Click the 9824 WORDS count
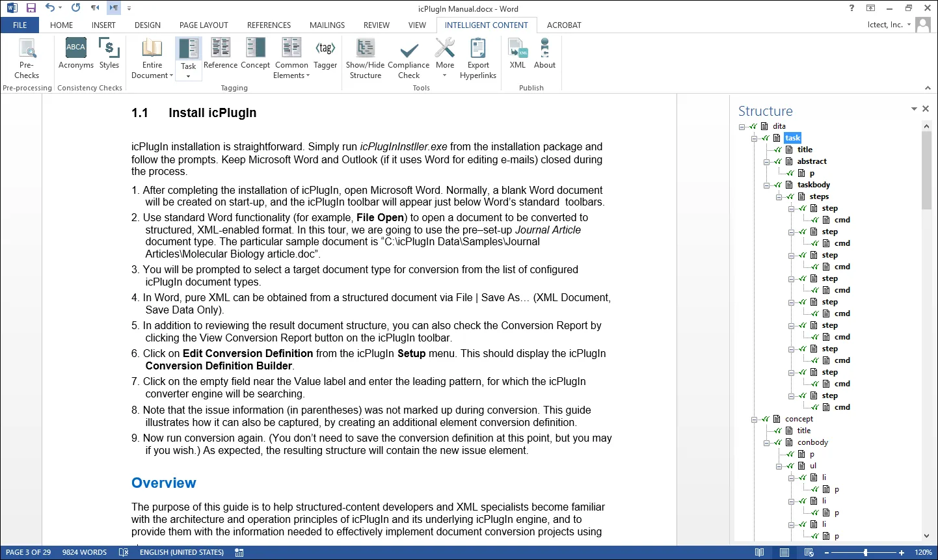The height and width of the screenshot is (560, 938). tap(85, 552)
